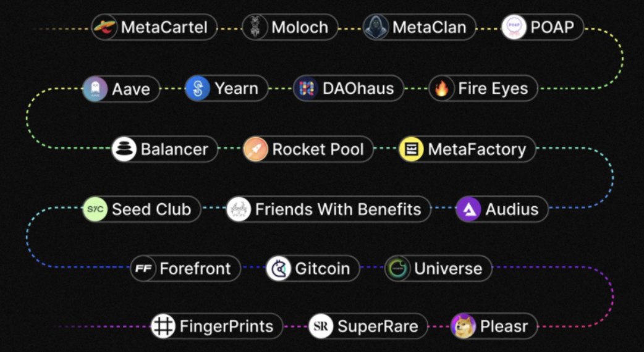Click the POAP badge logo
Viewport: 644px width, 352px height.
(514, 27)
